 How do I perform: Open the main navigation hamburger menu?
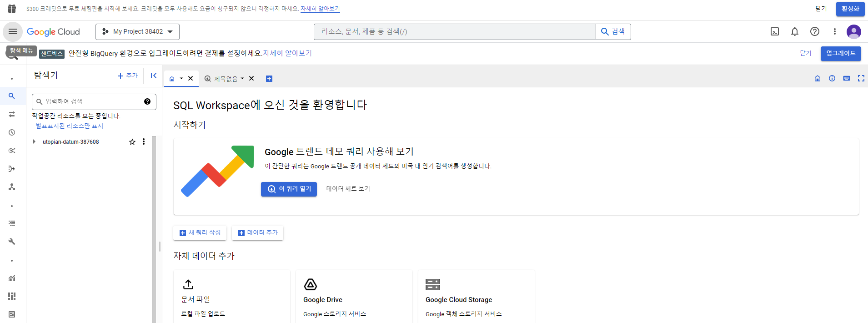pyautogui.click(x=13, y=31)
